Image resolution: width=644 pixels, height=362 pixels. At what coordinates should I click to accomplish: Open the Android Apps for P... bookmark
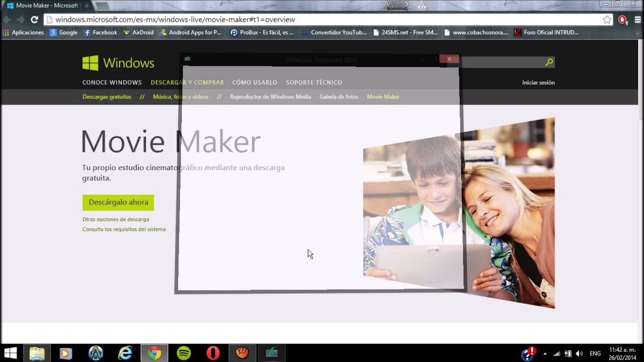tap(190, 32)
